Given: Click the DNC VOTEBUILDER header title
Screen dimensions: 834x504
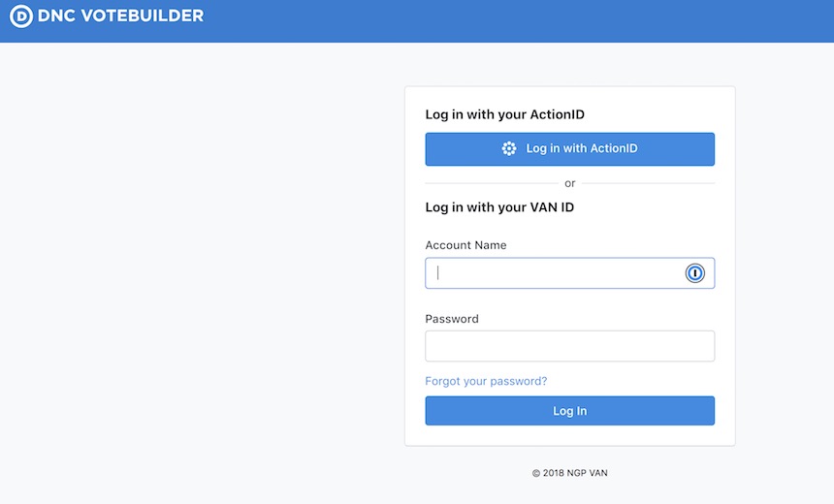Looking at the screenshot, I should 121,16.
